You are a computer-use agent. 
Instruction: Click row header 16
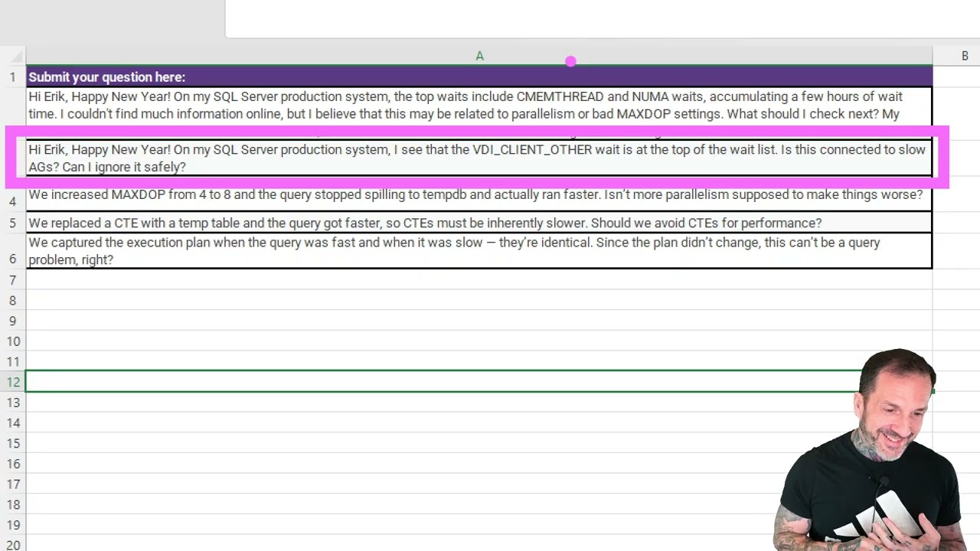[x=13, y=464]
